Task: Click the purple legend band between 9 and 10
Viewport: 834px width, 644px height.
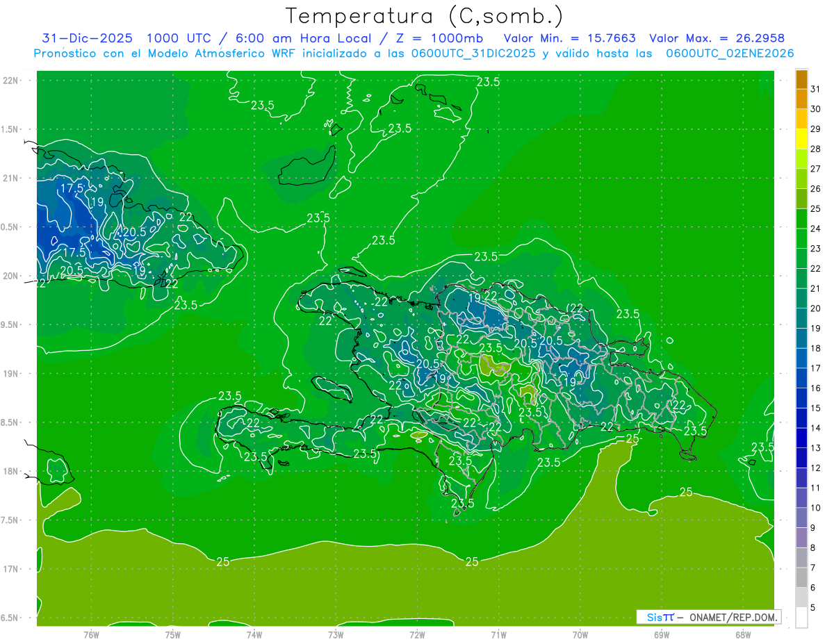Action: click(x=801, y=519)
